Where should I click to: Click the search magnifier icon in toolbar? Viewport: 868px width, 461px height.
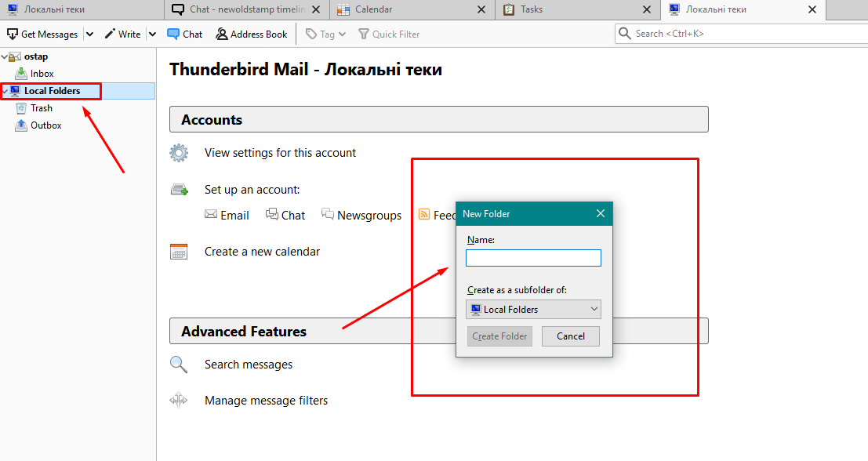click(x=624, y=34)
